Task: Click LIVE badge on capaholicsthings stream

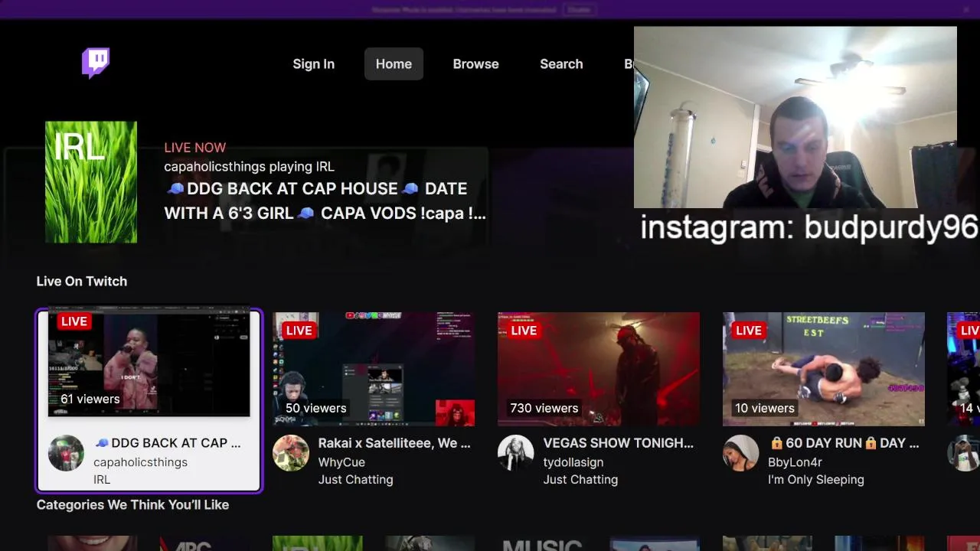Action: (x=74, y=321)
